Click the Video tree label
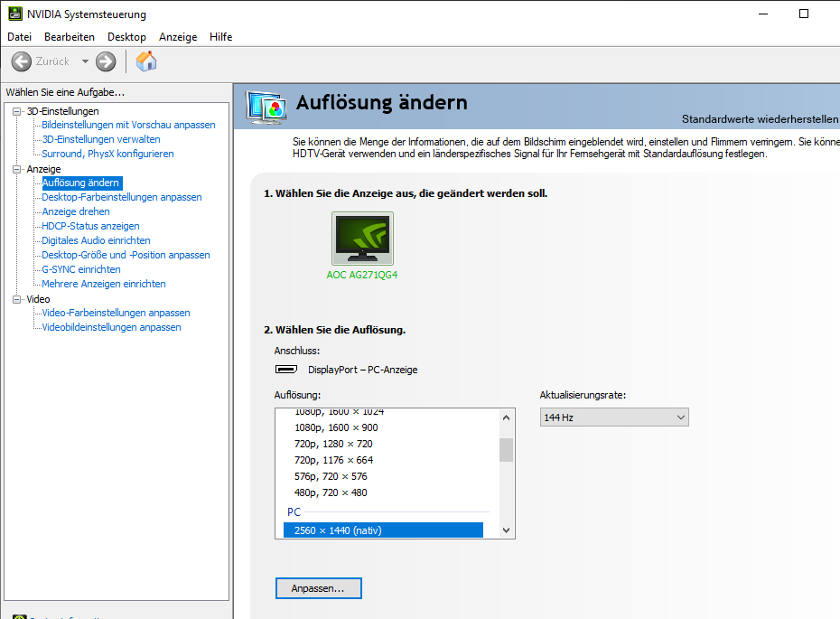The height and width of the screenshot is (619, 840). pyautogui.click(x=38, y=300)
